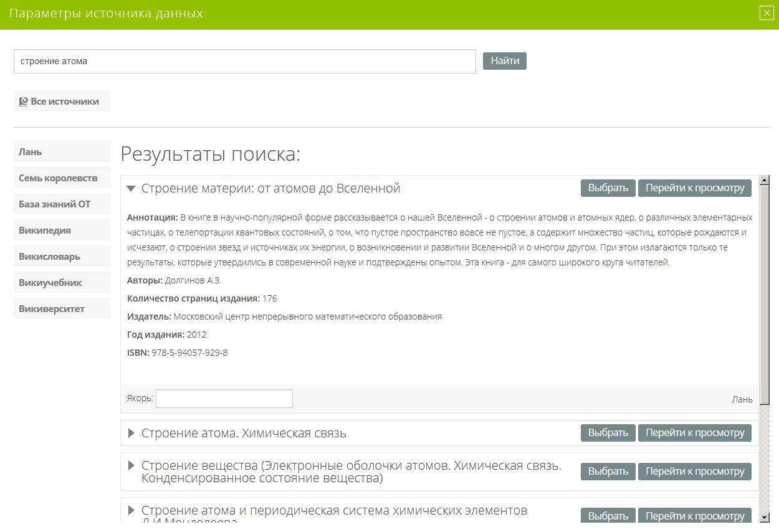Viewport: 779px width, 532px height.
Task: Expand the Строение вещества result
Action: [131, 465]
